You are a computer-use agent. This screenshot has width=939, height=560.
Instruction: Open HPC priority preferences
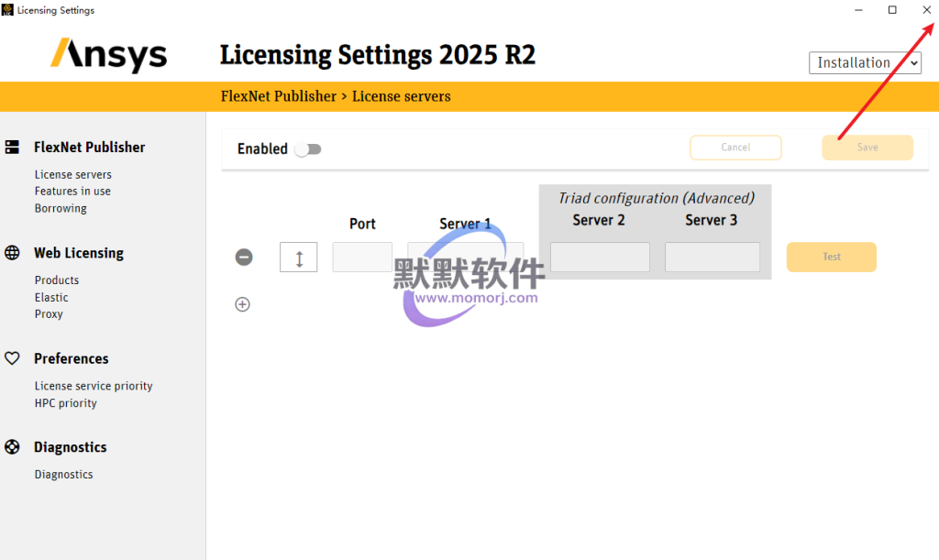coord(66,403)
